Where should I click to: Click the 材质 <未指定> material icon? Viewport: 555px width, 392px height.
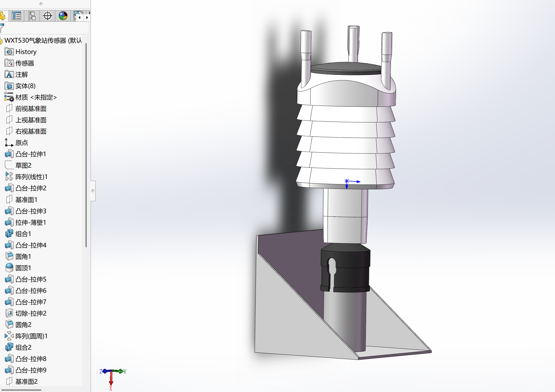pos(9,97)
